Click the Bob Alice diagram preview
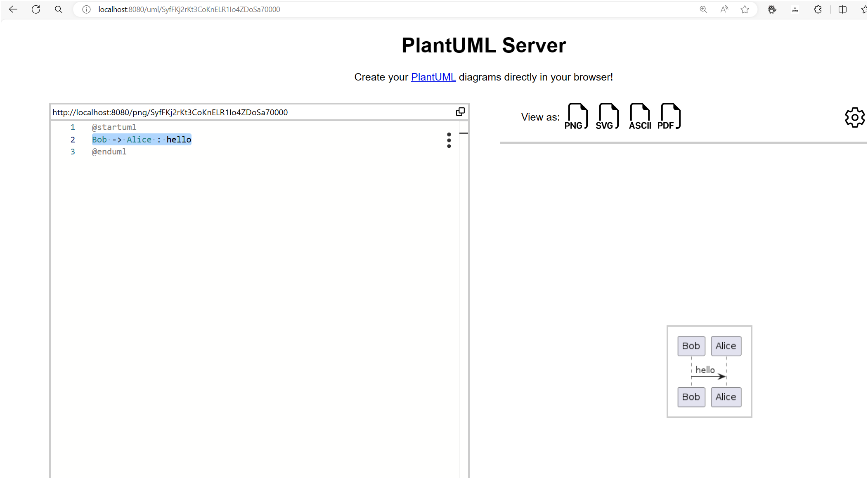The image size is (868, 479). (709, 371)
